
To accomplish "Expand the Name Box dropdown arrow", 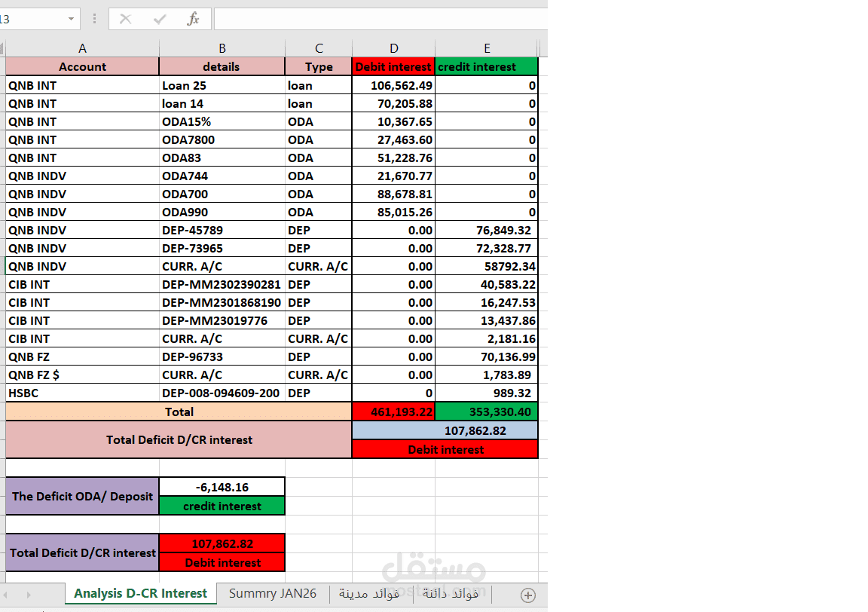I will pyautogui.click(x=72, y=20).
